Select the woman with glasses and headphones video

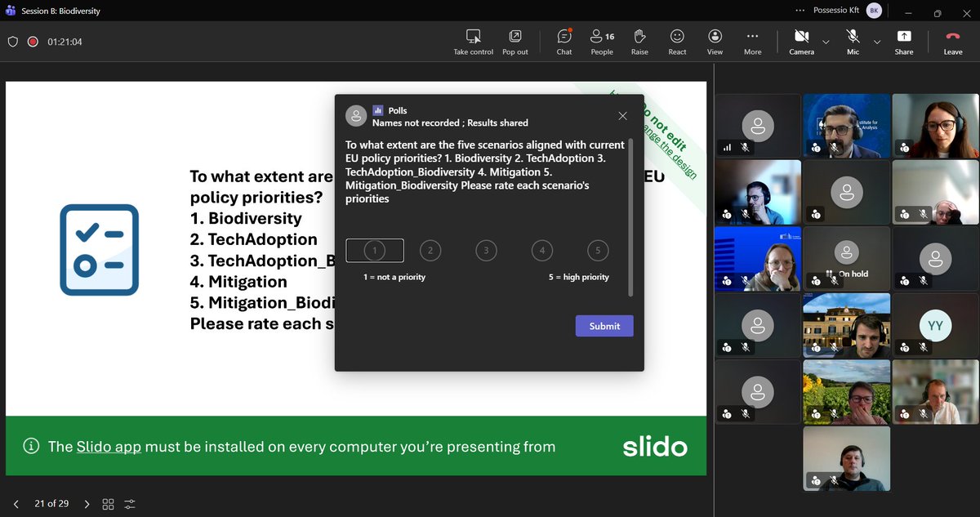point(936,125)
